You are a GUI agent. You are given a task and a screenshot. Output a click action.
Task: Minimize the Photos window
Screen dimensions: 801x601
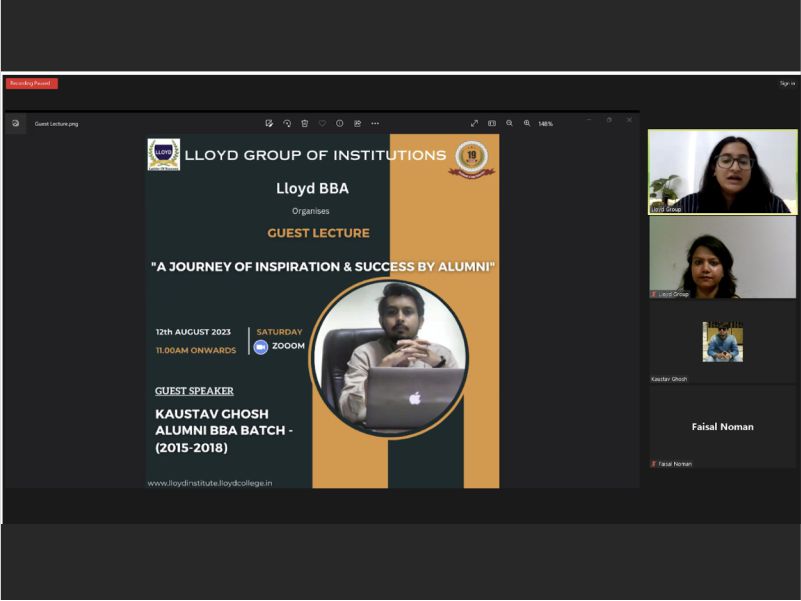point(589,120)
